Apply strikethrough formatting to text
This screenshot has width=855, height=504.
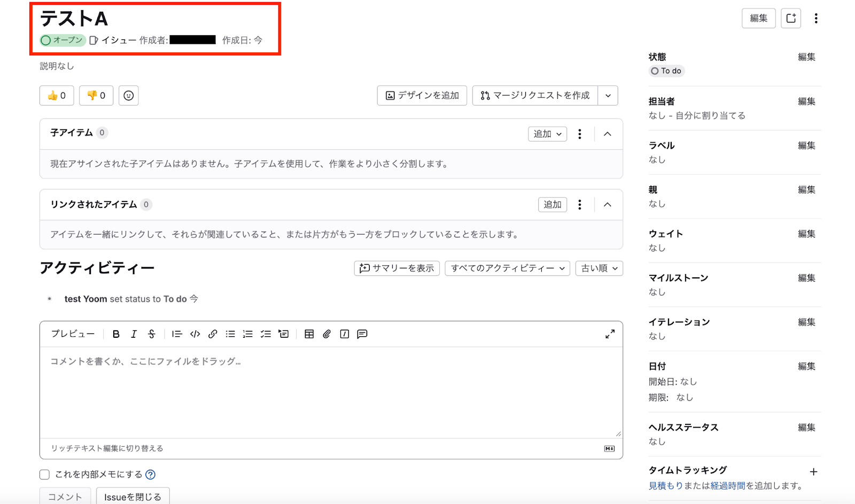(152, 334)
